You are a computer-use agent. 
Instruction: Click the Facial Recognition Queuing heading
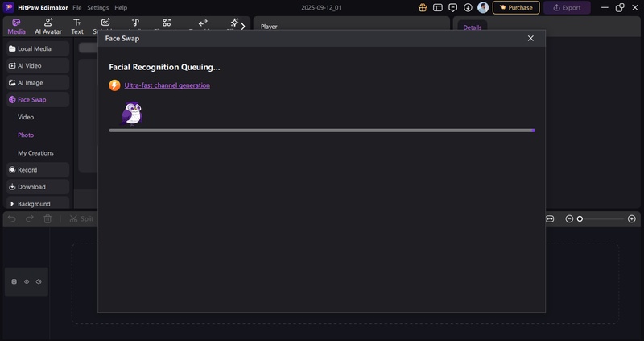click(x=164, y=67)
